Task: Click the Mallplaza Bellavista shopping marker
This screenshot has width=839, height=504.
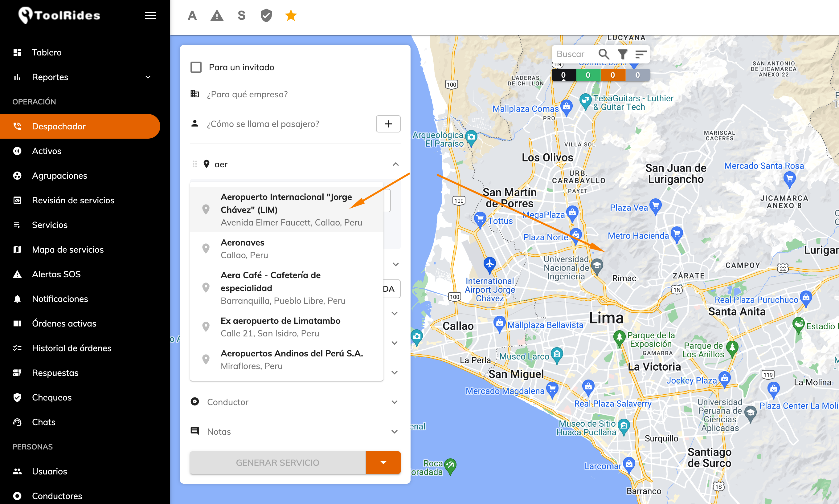Action: [499, 323]
